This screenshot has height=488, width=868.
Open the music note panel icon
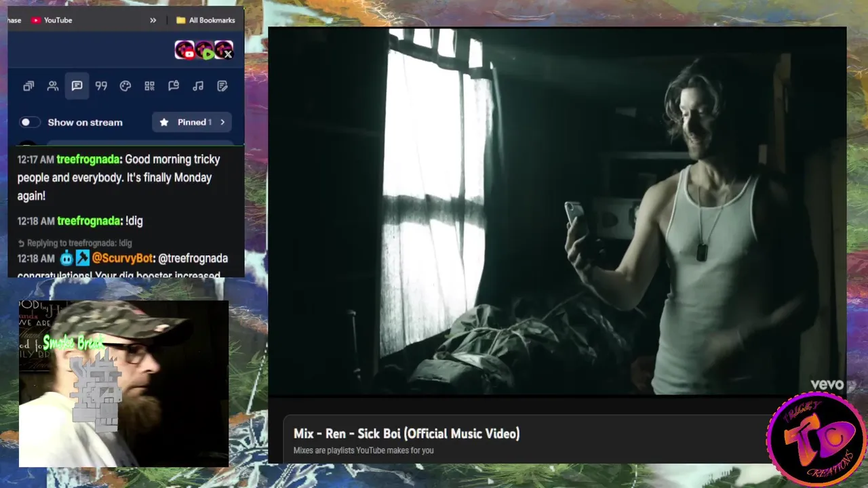tap(198, 86)
